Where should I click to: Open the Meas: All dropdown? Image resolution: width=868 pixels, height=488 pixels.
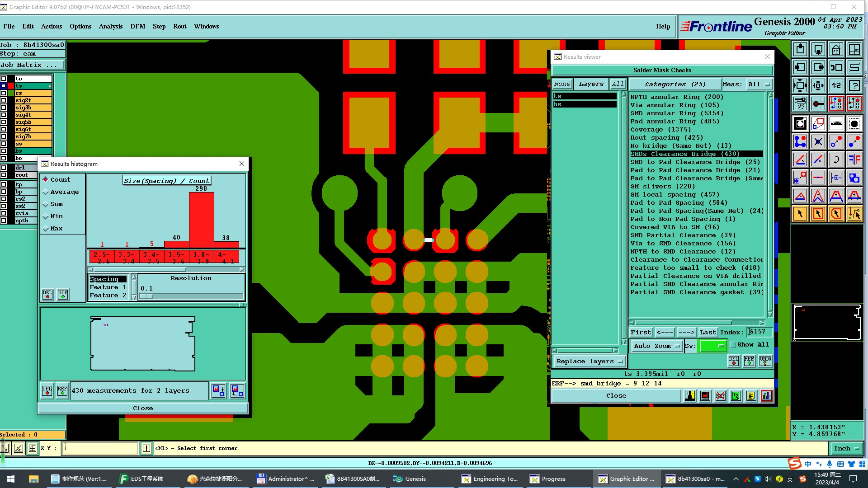(x=759, y=84)
